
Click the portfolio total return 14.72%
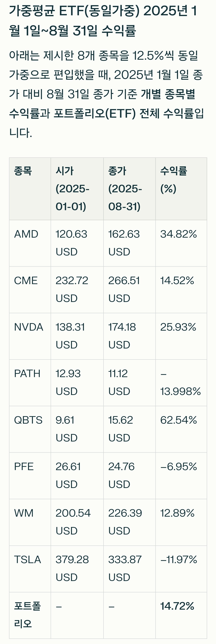(x=177, y=606)
